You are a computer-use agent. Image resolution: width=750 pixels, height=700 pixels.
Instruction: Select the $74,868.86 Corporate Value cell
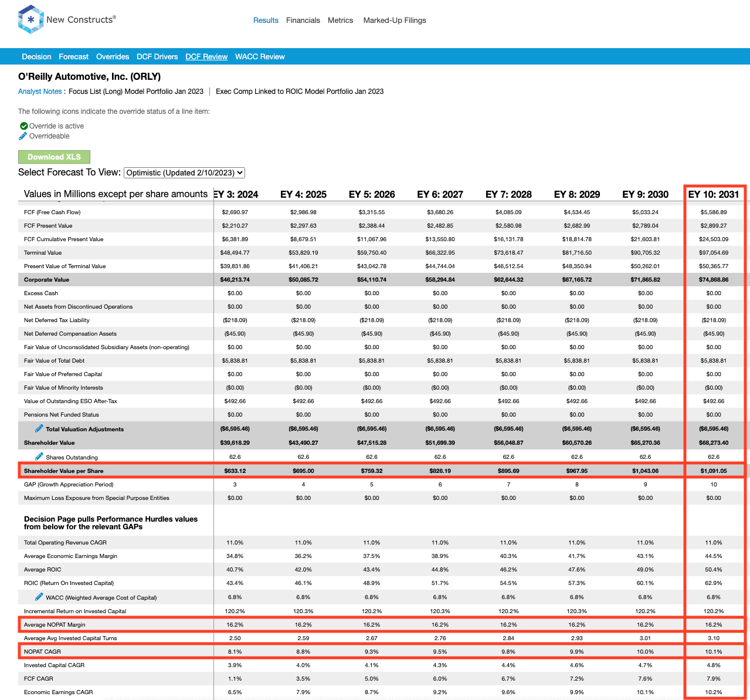(714, 280)
